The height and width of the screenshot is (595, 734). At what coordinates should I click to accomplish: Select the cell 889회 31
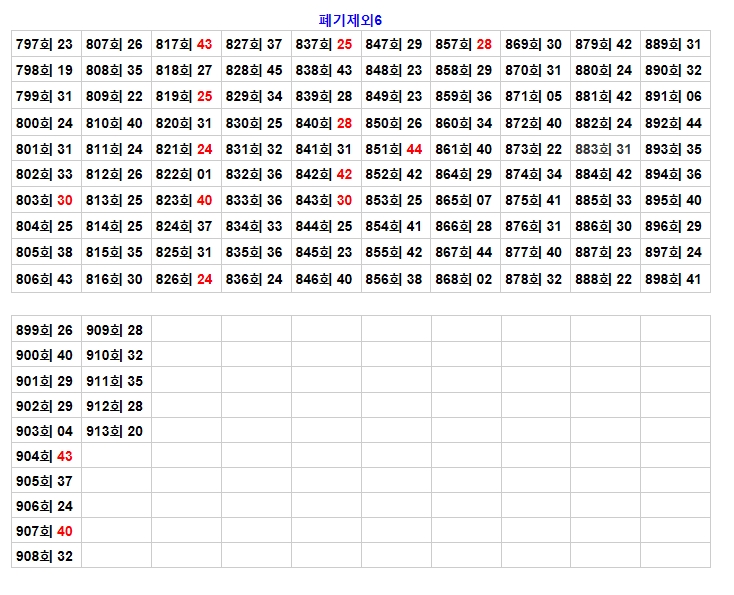[674, 44]
